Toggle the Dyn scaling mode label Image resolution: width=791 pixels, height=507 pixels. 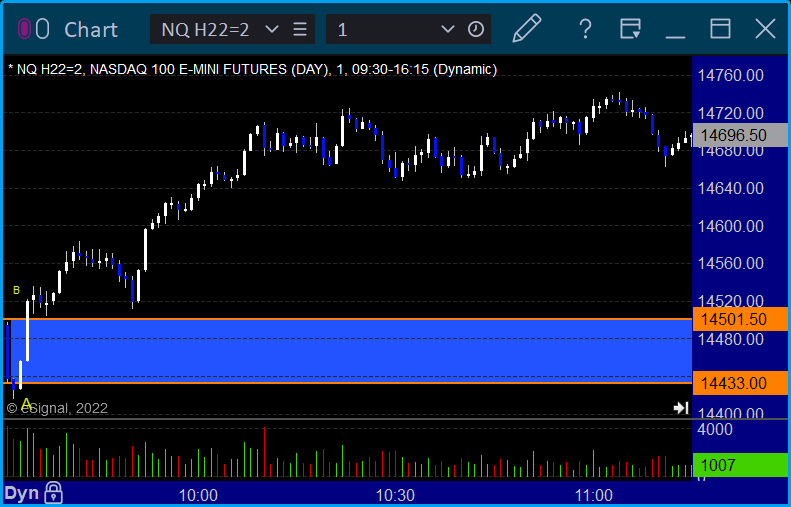[x=22, y=493]
